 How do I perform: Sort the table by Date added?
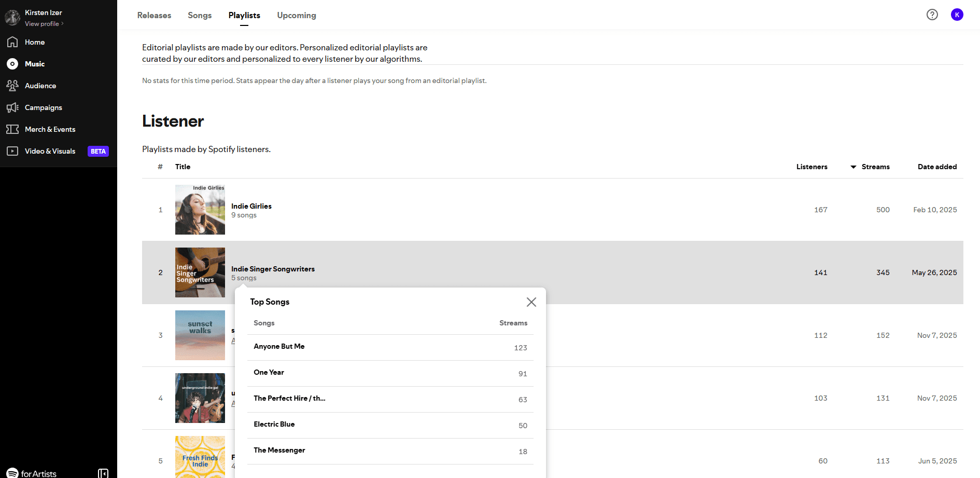937,167
